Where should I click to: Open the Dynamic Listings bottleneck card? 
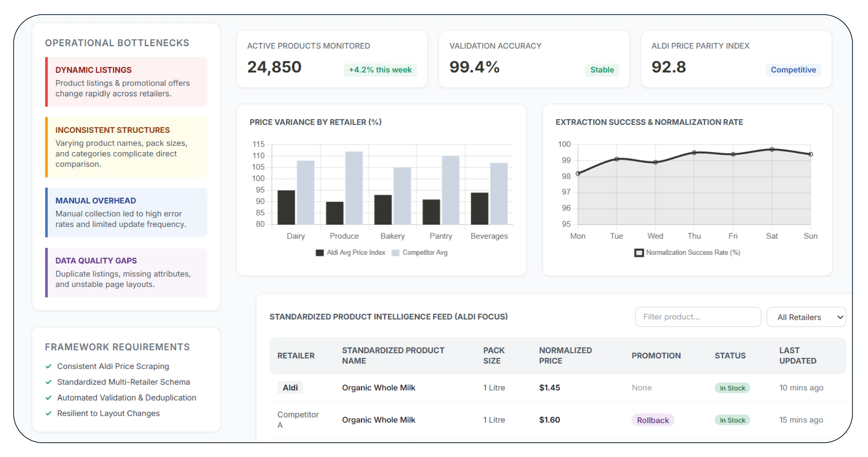coord(126,82)
